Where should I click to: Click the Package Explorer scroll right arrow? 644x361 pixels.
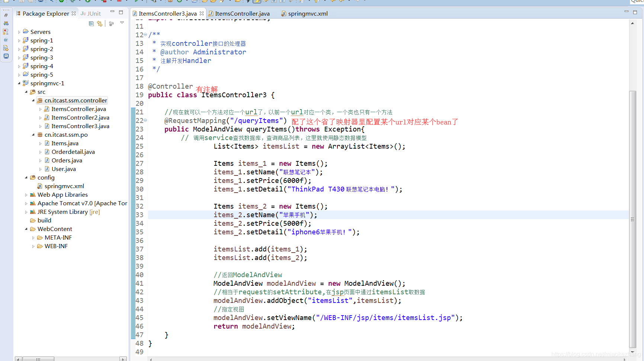tap(123, 359)
